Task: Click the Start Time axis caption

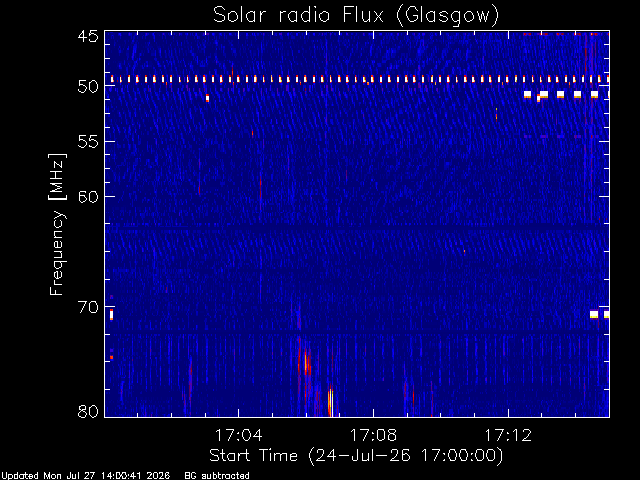Action: click(x=356, y=456)
